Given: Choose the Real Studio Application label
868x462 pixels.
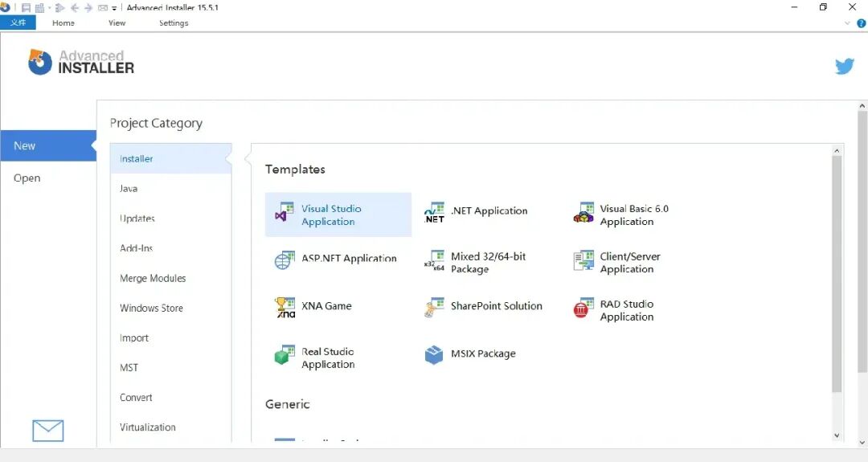Looking at the screenshot, I should point(328,358).
